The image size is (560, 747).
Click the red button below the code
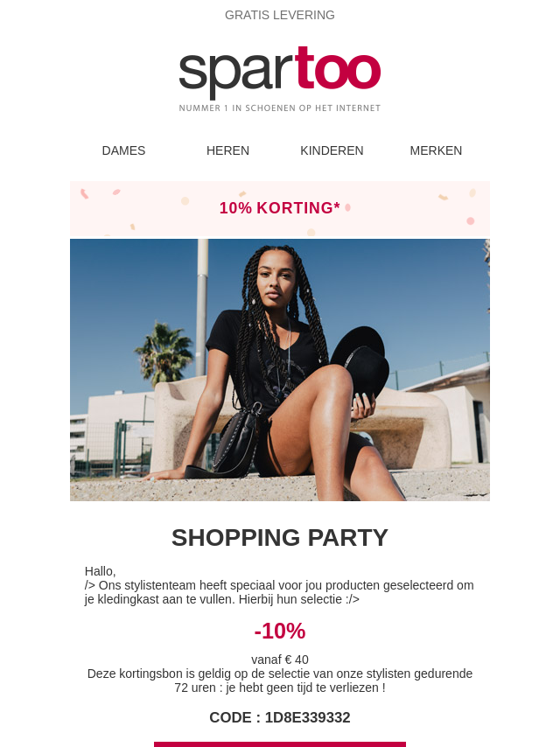point(280,744)
